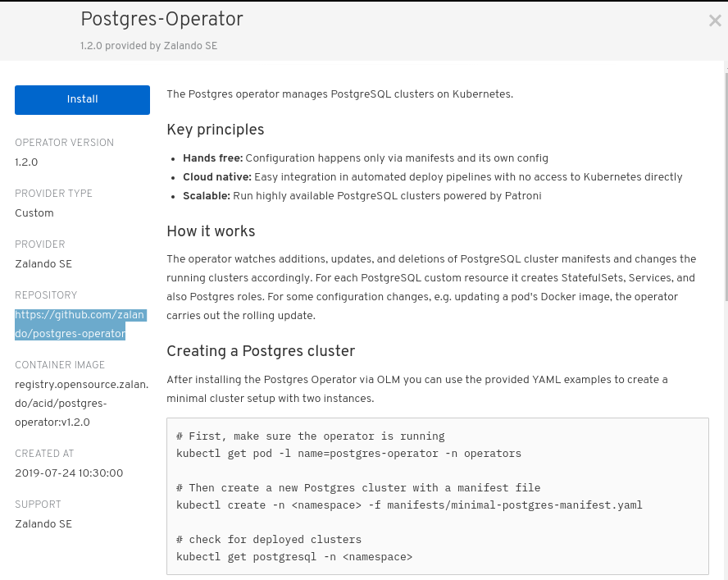
Task: Open the github.com/zalando/postgres-operator repository link
Action: point(80,324)
